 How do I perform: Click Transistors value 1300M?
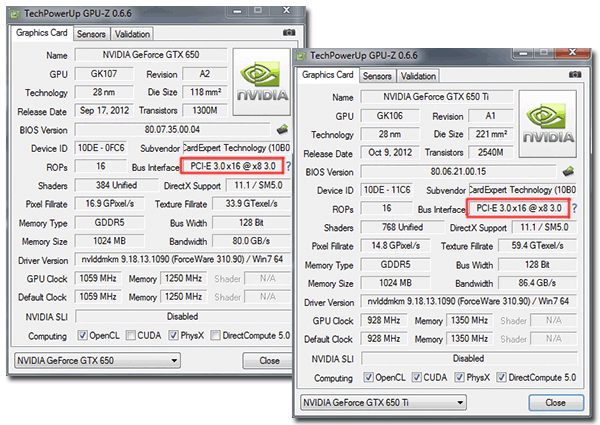(205, 111)
